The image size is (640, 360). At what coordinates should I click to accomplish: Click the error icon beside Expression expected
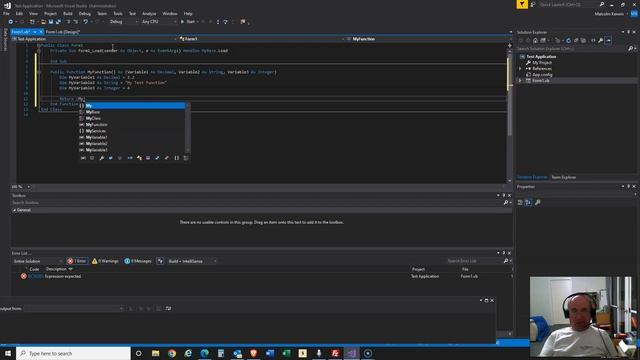point(24,276)
